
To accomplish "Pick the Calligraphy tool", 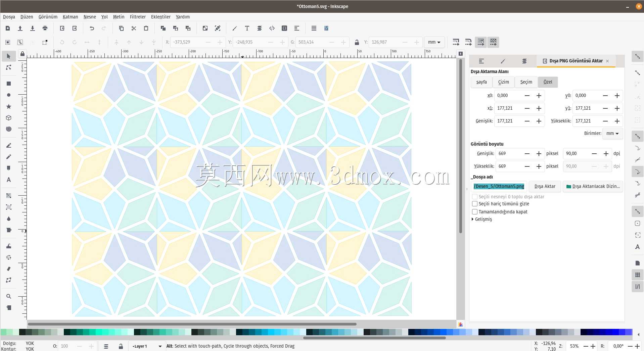I will click(9, 168).
